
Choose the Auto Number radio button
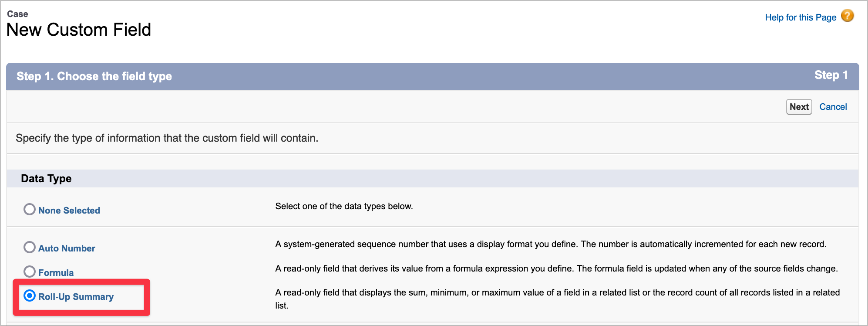pyautogui.click(x=30, y=248)
